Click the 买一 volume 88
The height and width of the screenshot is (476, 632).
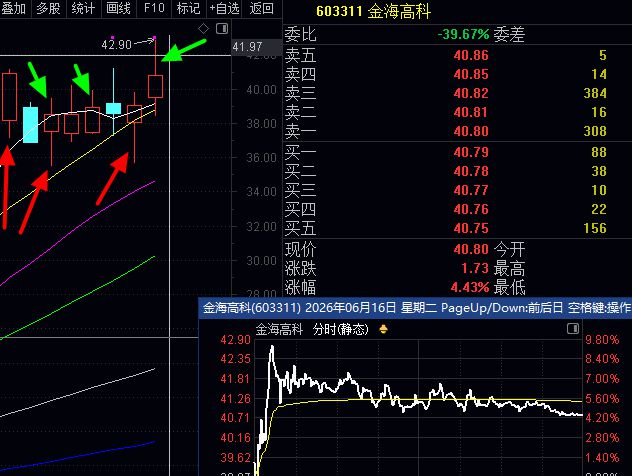pos(599,152)
